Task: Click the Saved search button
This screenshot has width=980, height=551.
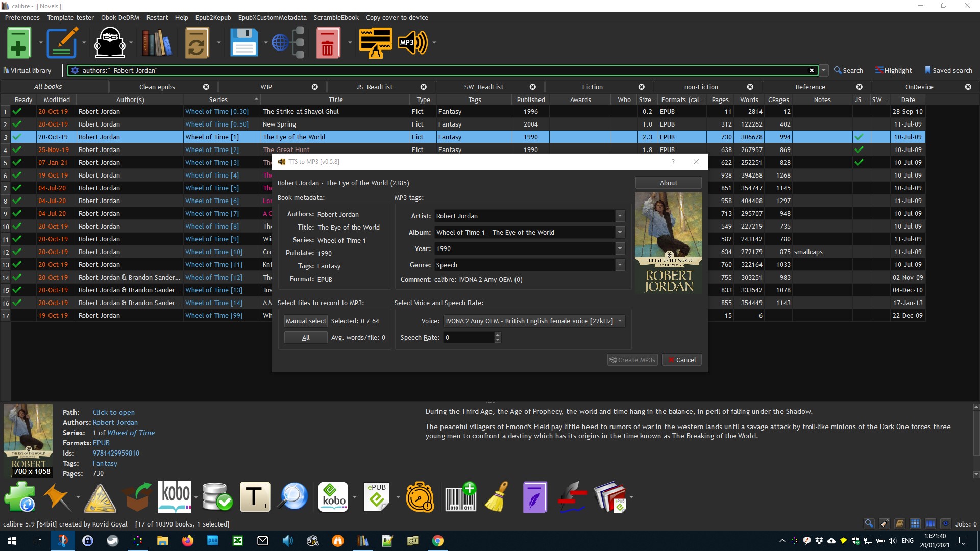Action: [948, 70]
